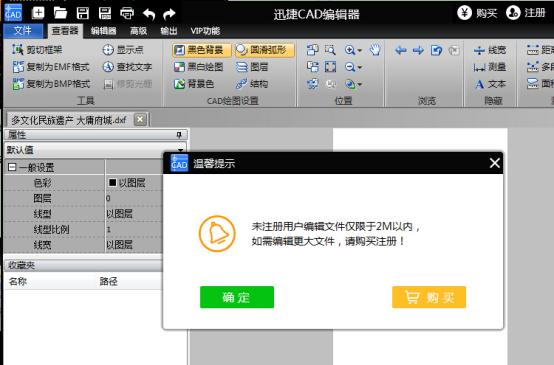The image size is (554, 365).
Task: Select the pan hand tool
Action: click(375, 50)
